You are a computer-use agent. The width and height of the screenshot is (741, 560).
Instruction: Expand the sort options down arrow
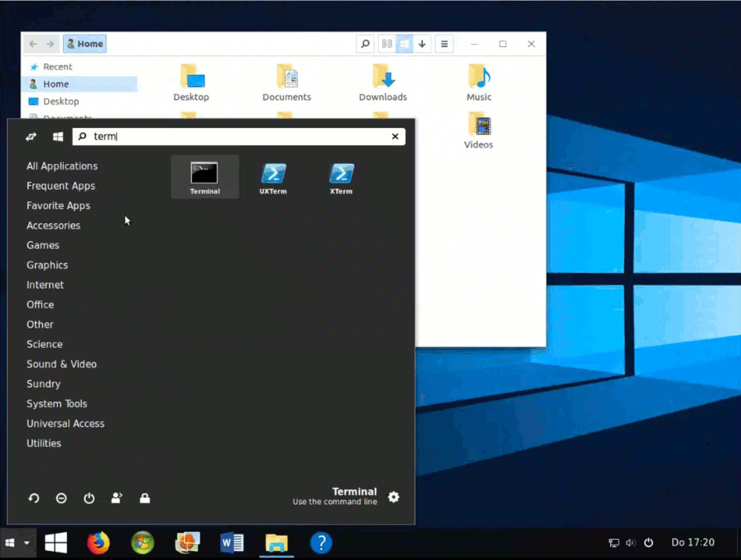pos(422,44)
